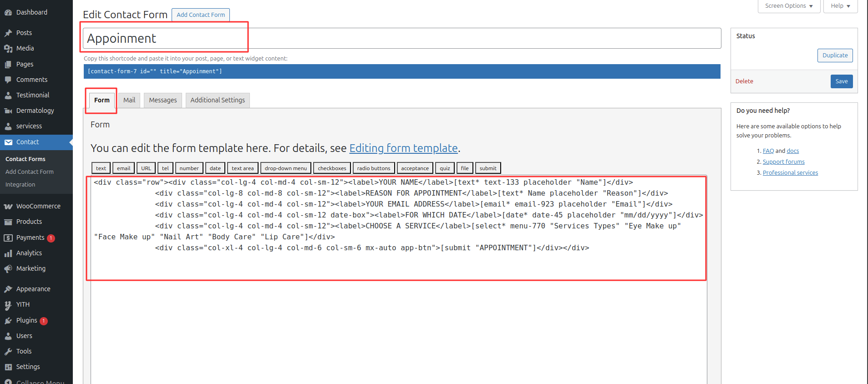Click the Plugins plug icon
The height and width of the screenshot is (384, 868).
tap(8, 321)
